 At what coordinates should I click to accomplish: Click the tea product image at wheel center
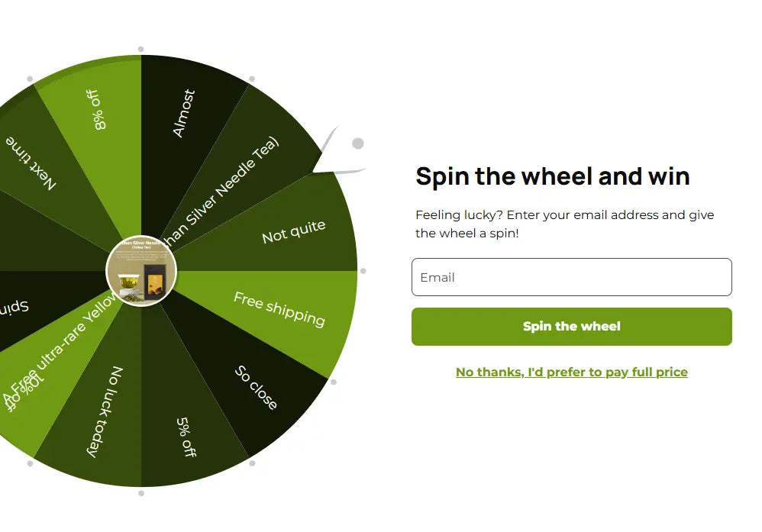pyautogui.click(x=141, y=271)
